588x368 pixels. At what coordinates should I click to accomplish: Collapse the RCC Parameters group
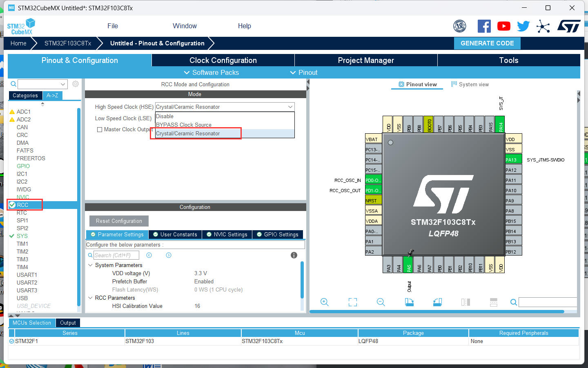90,298
